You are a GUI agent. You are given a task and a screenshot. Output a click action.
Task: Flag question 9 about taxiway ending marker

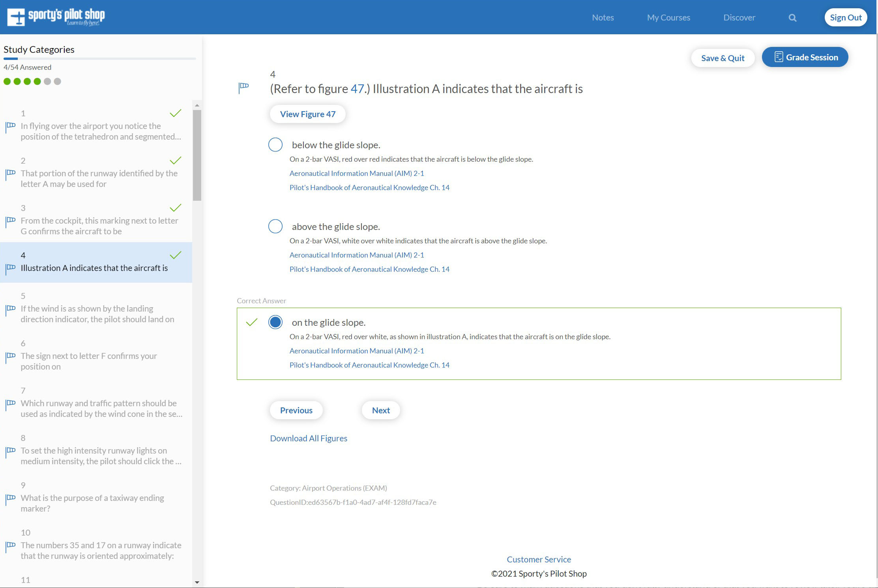(x=11, y=498)
